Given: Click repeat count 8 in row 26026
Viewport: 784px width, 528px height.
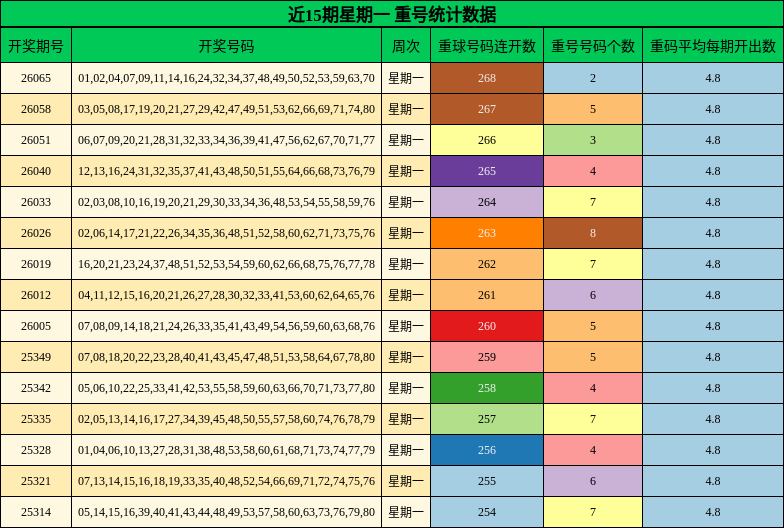Looking at the screenshot, I should click(x=593, y=233).
